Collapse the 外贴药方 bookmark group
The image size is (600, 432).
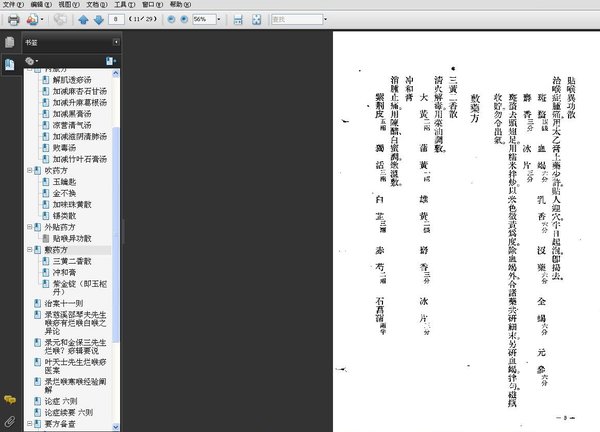click(29, 227)
